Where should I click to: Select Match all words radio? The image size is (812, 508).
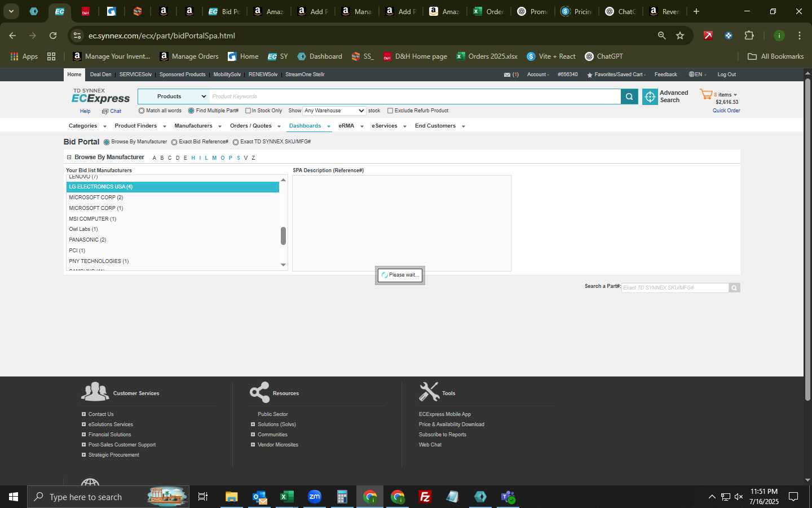[142, 111]
